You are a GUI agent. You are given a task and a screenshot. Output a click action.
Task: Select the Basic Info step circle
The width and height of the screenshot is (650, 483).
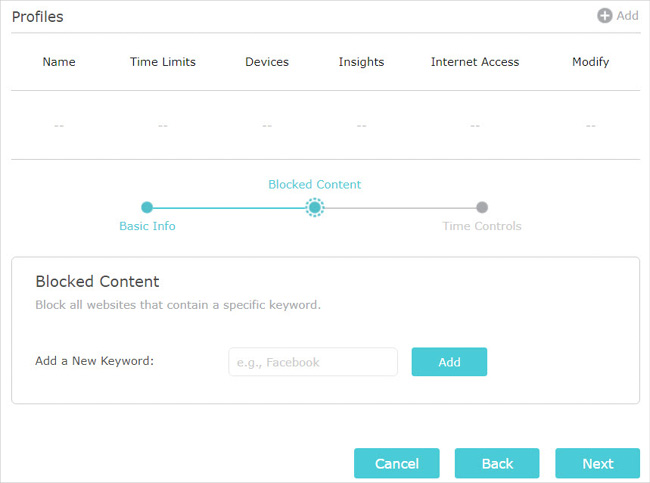click(147, 207)
